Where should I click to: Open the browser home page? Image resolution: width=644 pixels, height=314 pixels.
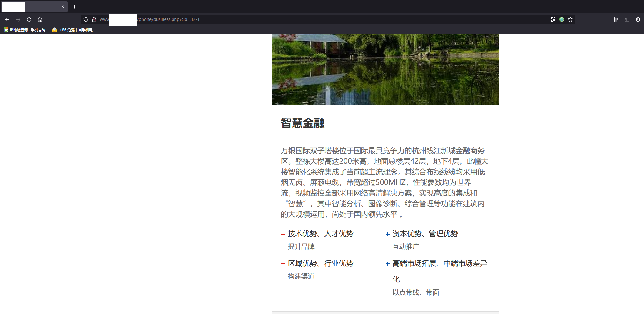(40, 19)
